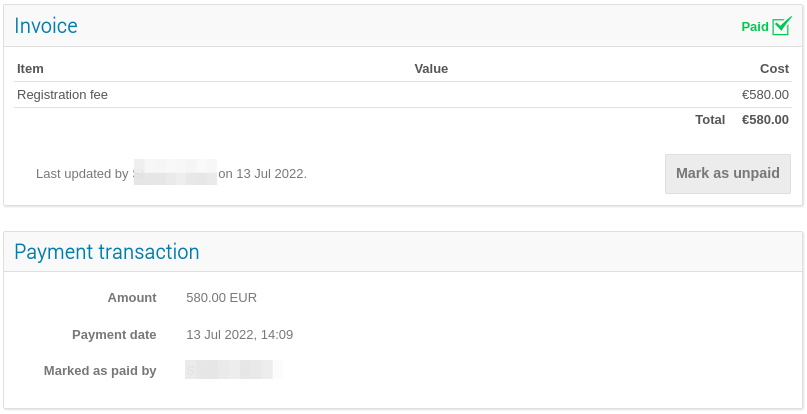The image size is (807, 414).
Task: Click the Payment date label
Action: 114,335
